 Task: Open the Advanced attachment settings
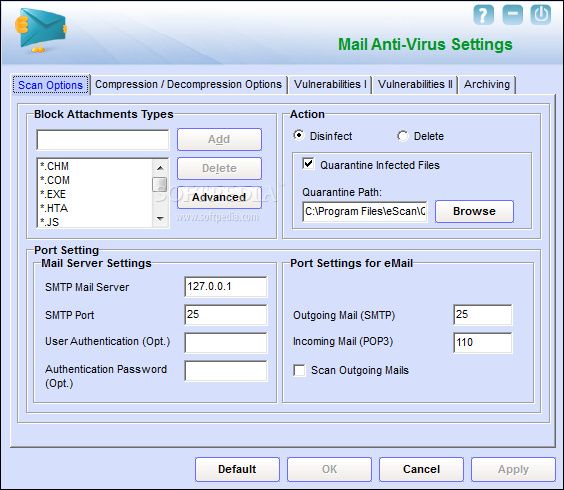pyautogui.click(x=219, y=198)
